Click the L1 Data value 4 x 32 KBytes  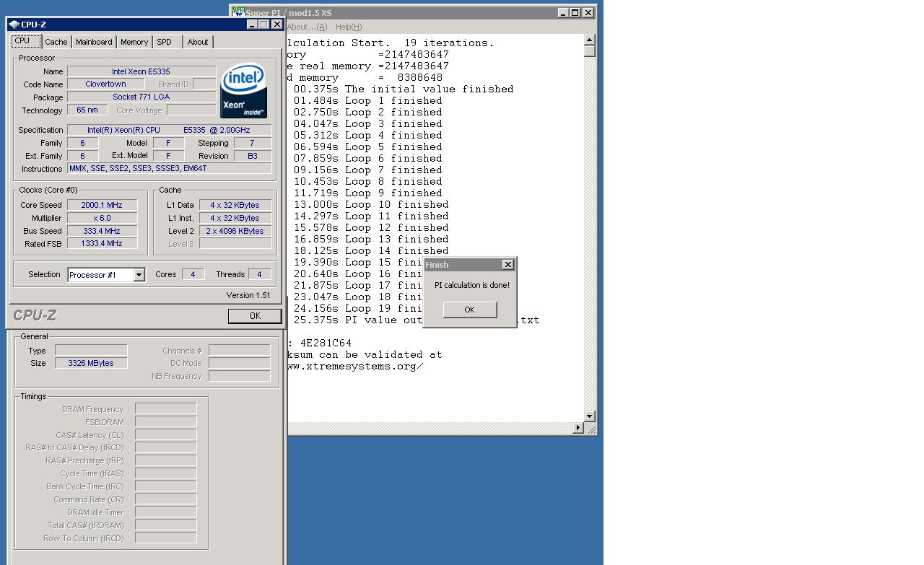point(235,205)
